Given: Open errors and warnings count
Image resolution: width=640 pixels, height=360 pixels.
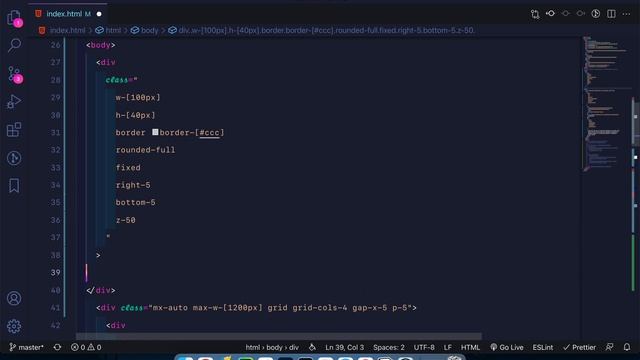Looking at the screenshot, I should pyautogui.click(x=86, y=347).
